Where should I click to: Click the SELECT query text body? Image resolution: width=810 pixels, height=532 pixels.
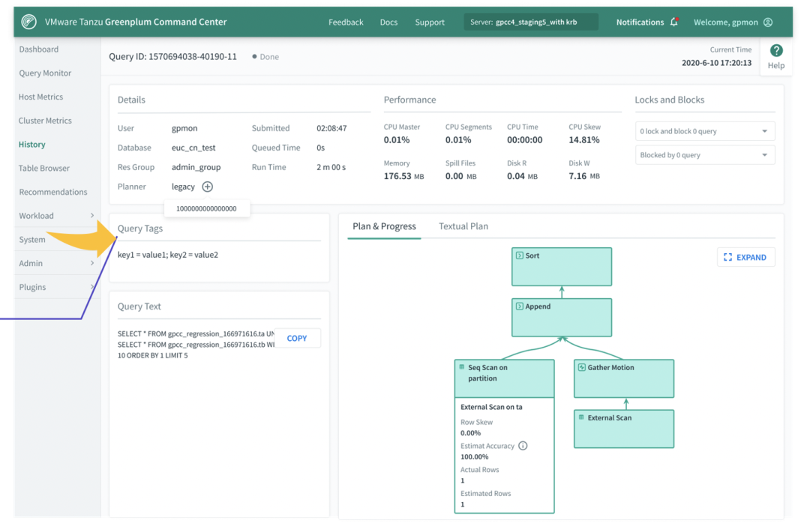click(195, 345)
